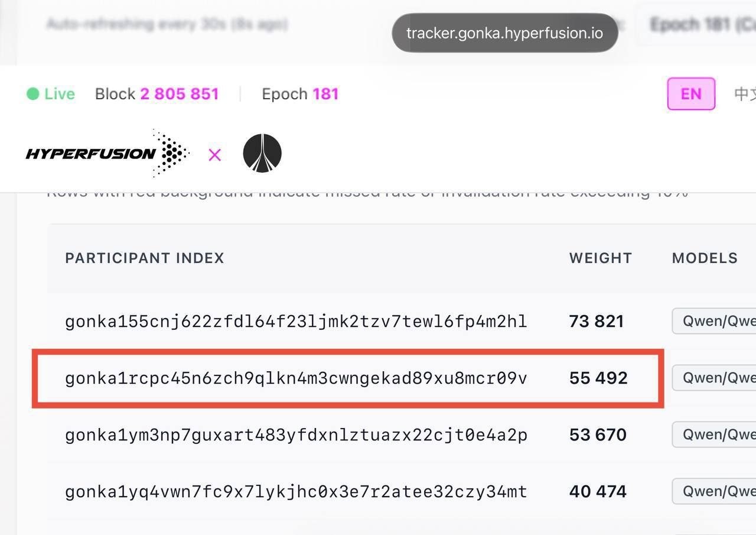
Task: Click the block number 2 805 851
Action: click(180, 94)
